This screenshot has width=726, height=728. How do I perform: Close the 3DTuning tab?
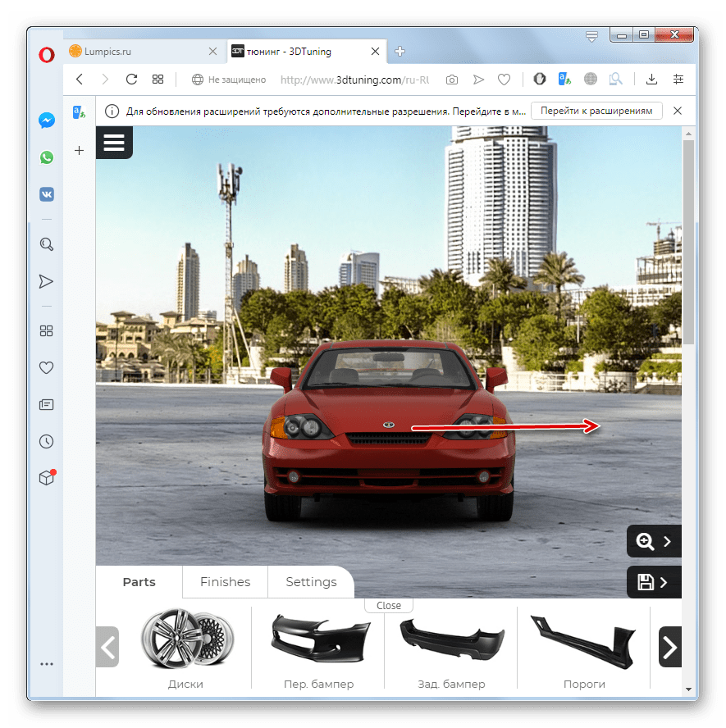(x=376, y=51)
